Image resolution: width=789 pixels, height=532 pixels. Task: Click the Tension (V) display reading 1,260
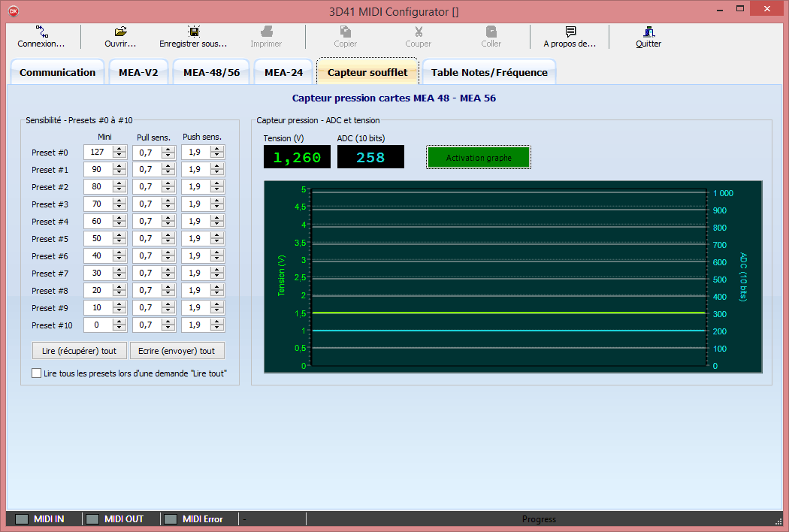(x=297, y=157)
